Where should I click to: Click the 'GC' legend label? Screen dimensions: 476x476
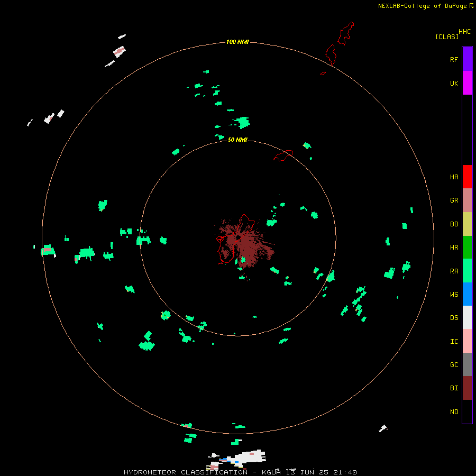[x=454, y=365]
